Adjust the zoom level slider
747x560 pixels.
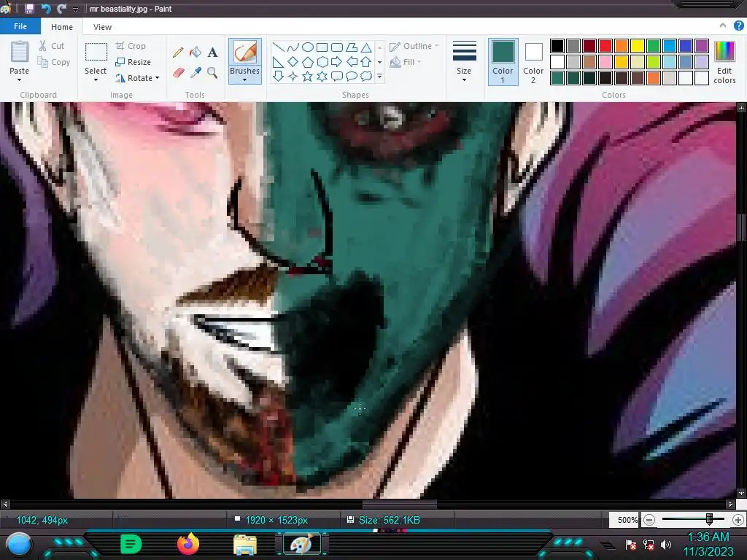[x=709, y=519]
